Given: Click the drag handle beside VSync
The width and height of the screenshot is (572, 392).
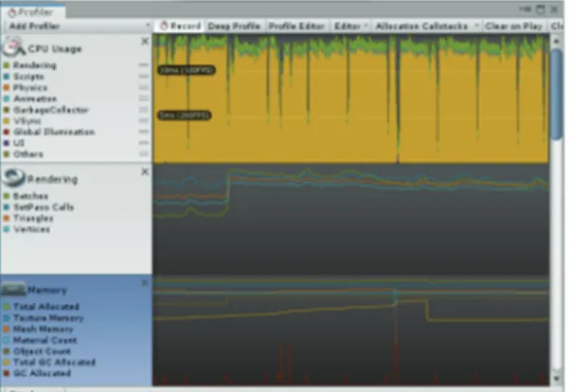Looking at the screenshot, I should coord(144,120).
